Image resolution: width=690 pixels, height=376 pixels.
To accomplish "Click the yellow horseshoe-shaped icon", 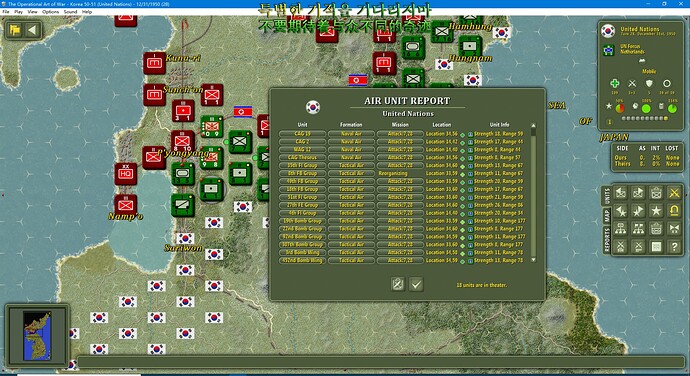I will point(674,211).
